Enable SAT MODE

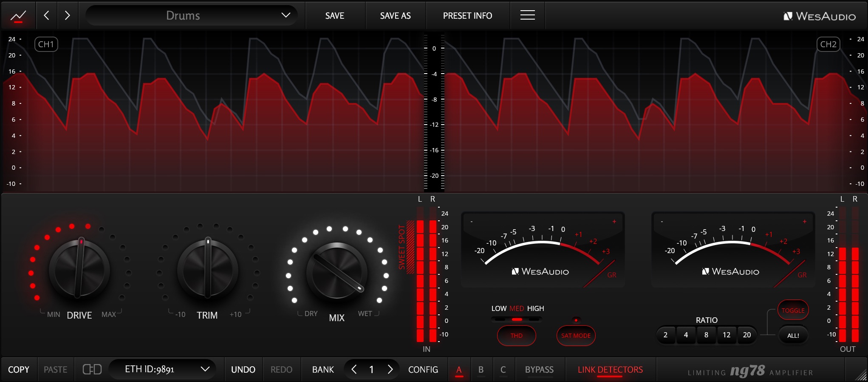[576, 336]
